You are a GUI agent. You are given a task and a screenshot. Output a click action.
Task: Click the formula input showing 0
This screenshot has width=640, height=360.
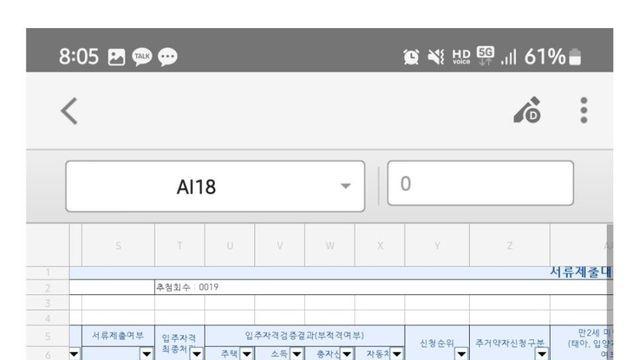pos(480,183)
